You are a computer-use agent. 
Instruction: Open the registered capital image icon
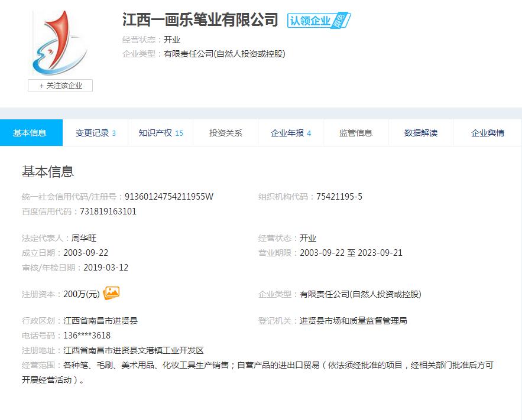(112, 293)
